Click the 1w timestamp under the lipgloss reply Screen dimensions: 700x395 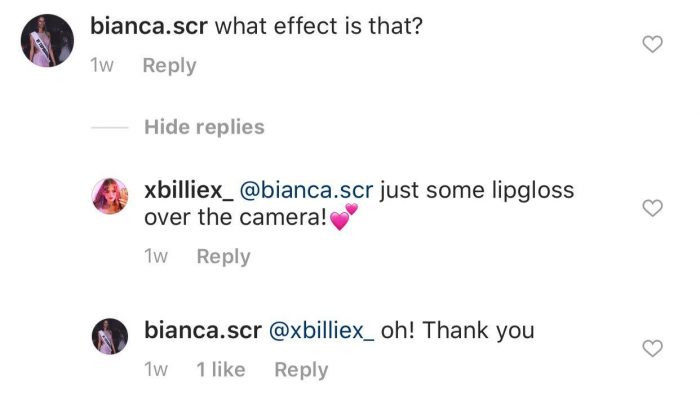click(x=156, y=257)
